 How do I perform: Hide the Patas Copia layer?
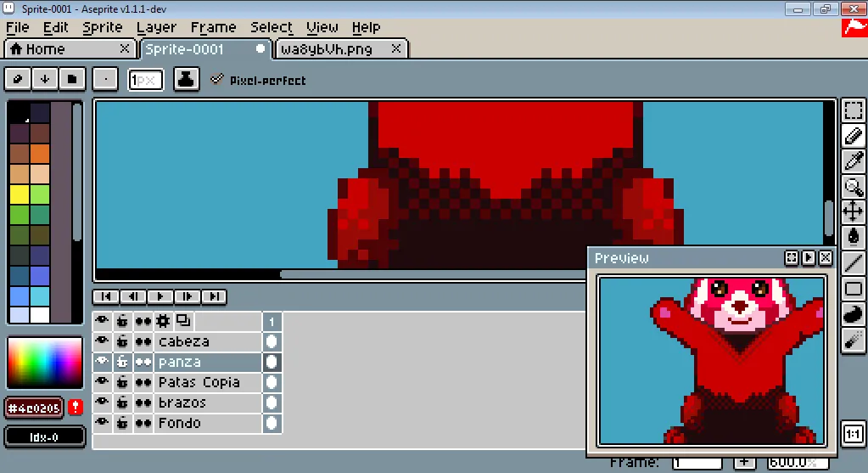coord(102,382)
